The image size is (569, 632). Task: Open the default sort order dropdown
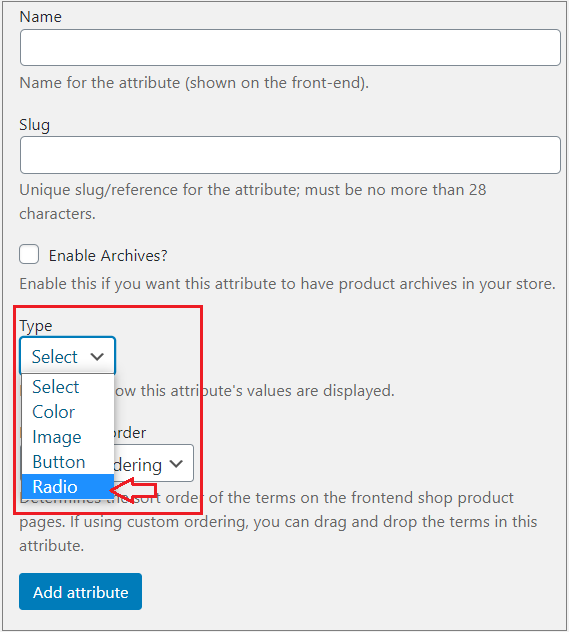154,463
